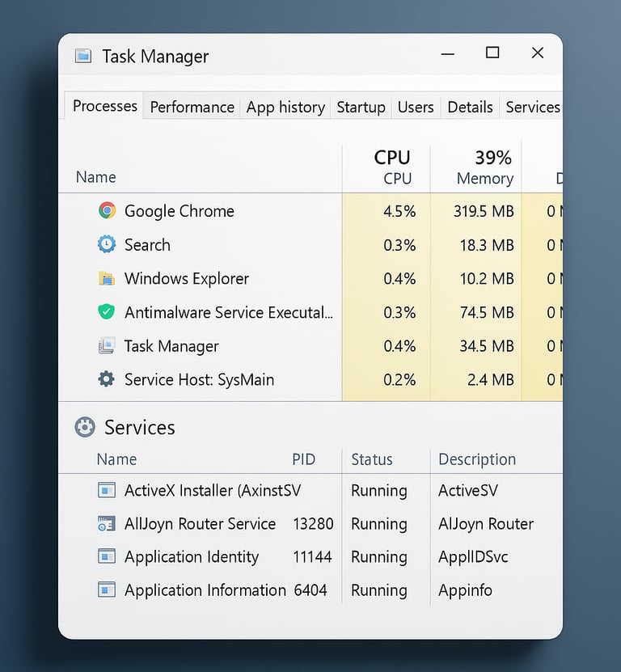Sort services by Description column header
621x672 pixels.
pos(477,459)
